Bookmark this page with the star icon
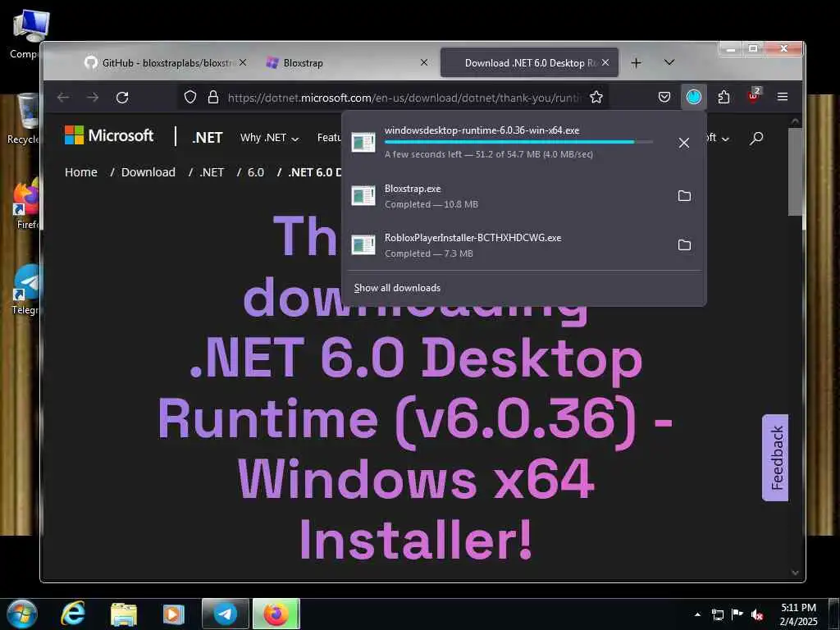Viewport: 840px width, 630px height. pyautogui.click(x=596, y=97)
